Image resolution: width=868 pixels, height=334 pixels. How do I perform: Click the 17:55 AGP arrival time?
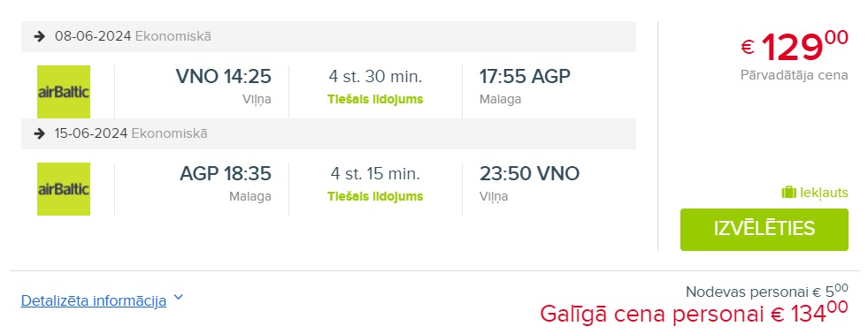coord(525,76)
